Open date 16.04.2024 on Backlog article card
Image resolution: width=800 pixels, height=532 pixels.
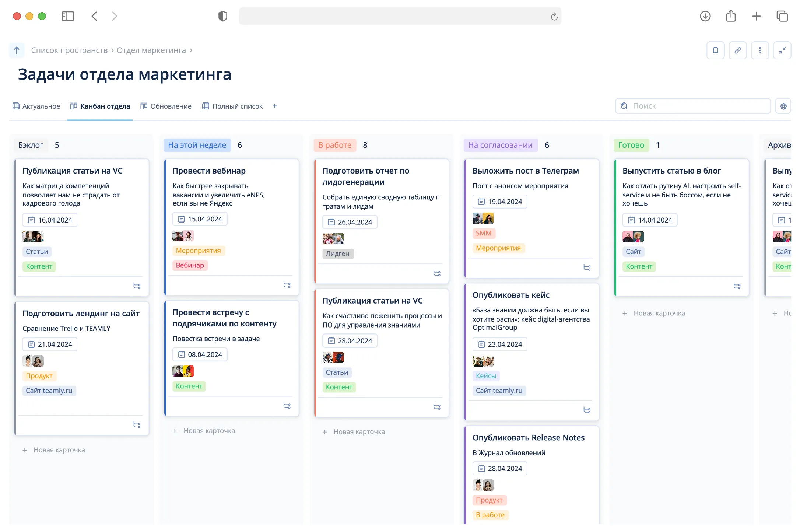coord(50,220)
